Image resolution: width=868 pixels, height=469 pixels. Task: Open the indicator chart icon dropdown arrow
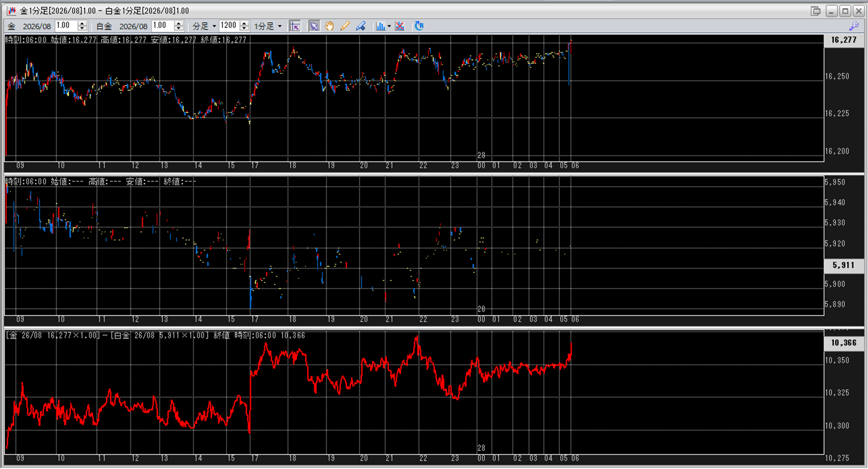pyautogui.click(x=389, y=26)
